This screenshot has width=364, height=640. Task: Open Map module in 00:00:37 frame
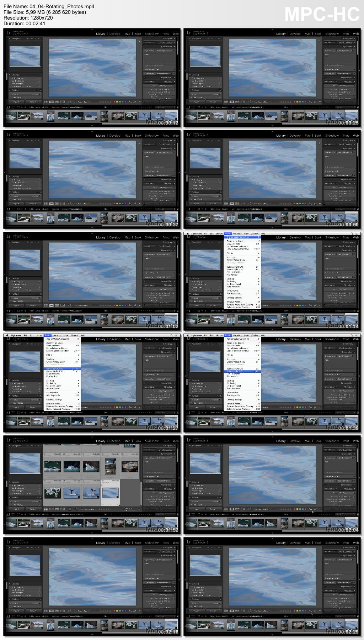click(x=127, y=136)
